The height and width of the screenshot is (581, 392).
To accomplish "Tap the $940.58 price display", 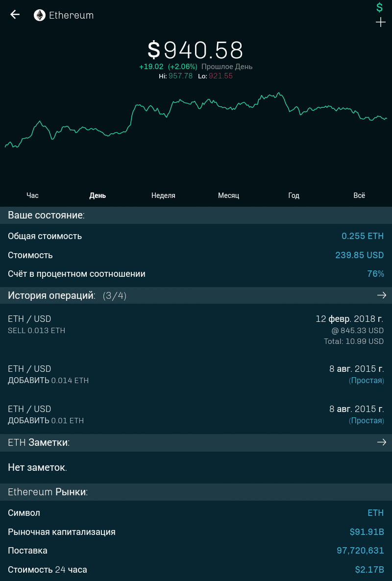I will click(196, 50).
